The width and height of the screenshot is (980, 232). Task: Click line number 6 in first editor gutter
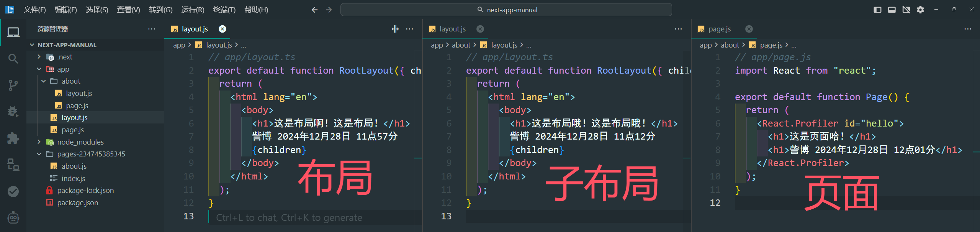(x=191, y=123)
